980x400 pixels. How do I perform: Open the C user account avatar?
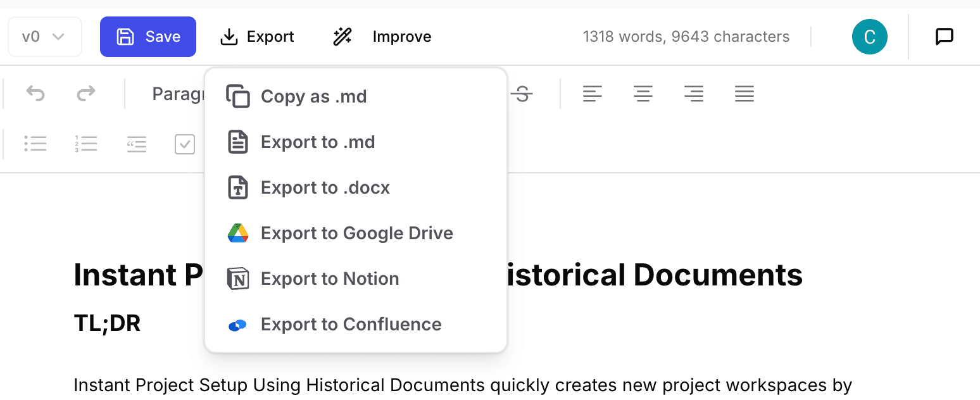869,36
